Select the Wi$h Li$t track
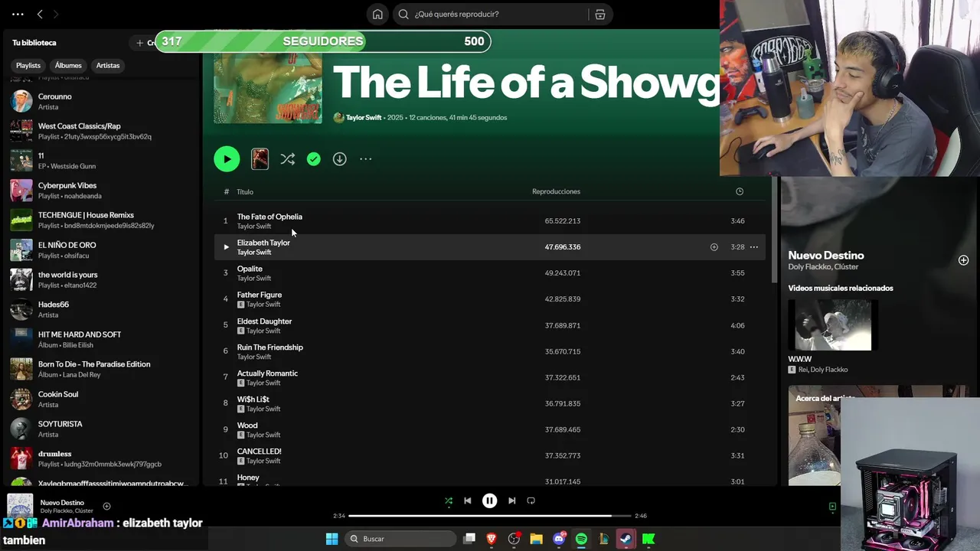The width and height of the screenshot is (980, 551). click(x=490, y=403)
